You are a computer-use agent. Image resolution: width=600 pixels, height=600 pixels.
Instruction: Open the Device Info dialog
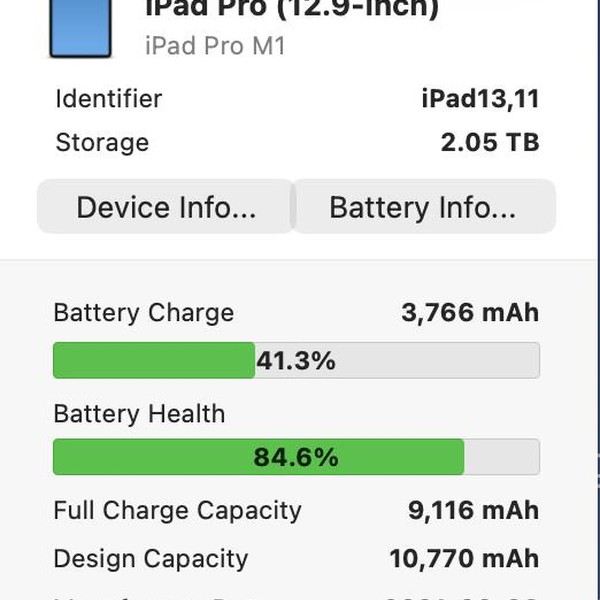(166, 207)
